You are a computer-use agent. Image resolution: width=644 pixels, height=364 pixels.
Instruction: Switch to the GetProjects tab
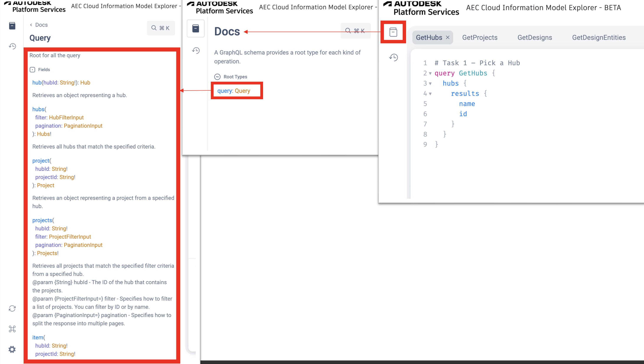[x=480, y=37]
